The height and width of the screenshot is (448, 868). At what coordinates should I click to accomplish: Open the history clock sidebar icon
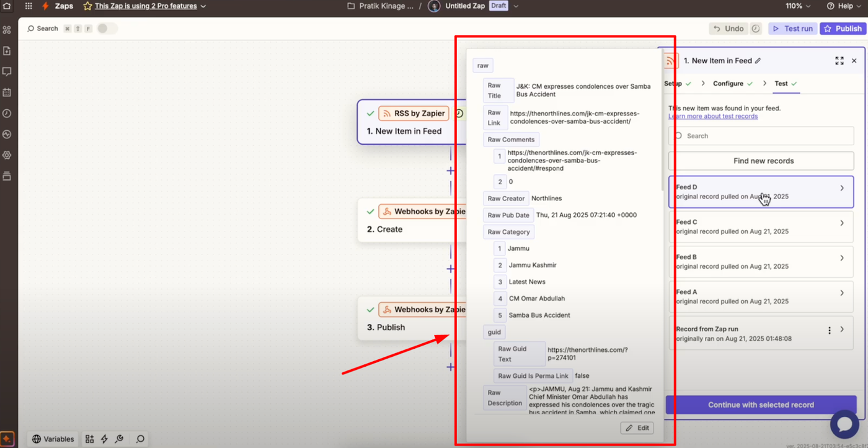7,114
